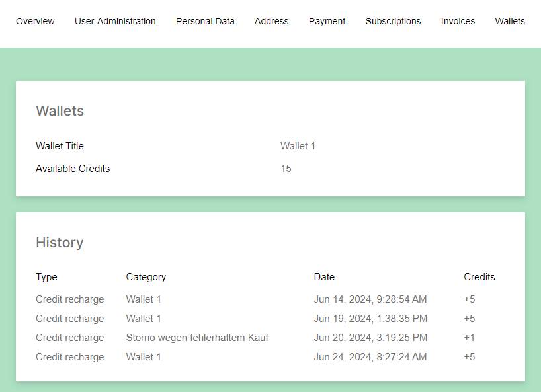Select the Jun 24, 2024 date cell
Viewport: 541px width, 392px height.
(370, 357)
